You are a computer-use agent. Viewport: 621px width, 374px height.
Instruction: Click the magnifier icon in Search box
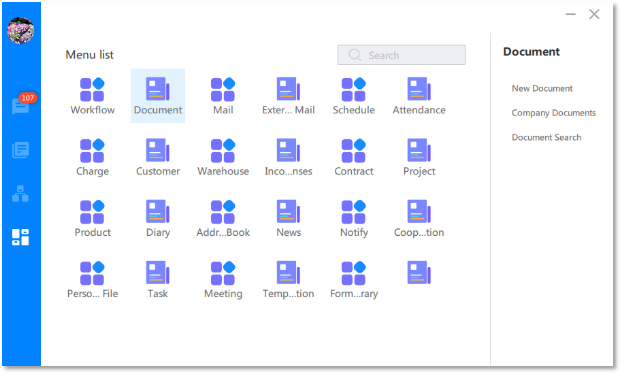coord(354,55)
